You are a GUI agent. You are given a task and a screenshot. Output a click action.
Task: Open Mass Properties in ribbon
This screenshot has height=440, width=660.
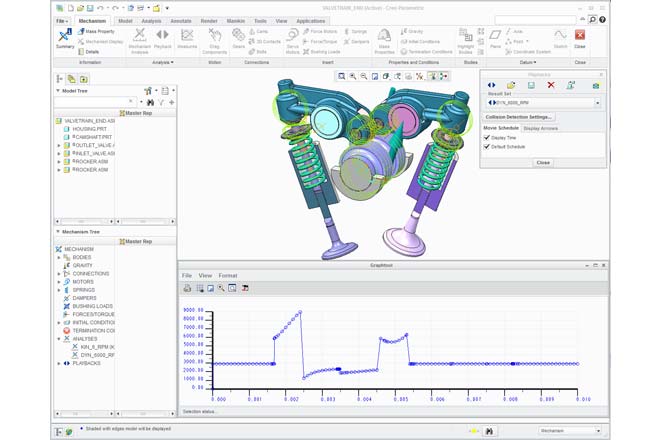[384, 41]
